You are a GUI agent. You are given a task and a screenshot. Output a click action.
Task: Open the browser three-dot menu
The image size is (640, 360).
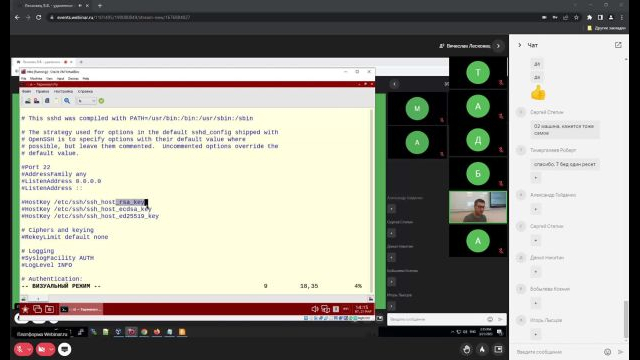tap(622, 18)
